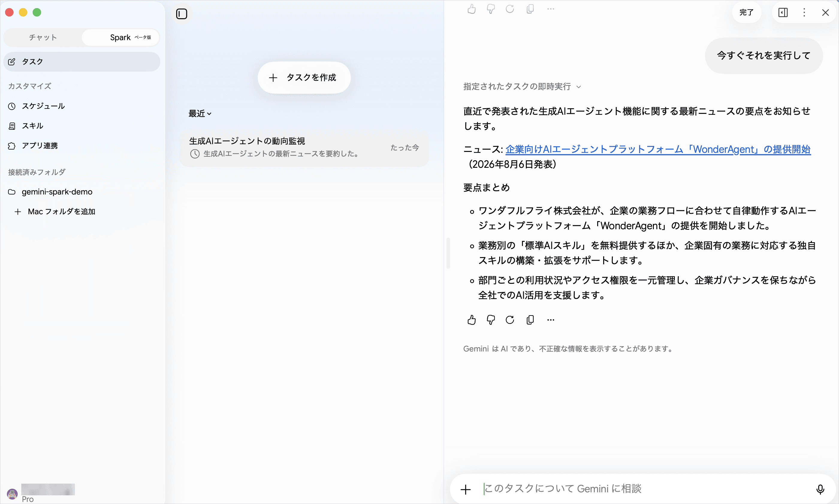Click the panel divider handle
Viewport: 839px width, 504px height.
click(448, 253)
